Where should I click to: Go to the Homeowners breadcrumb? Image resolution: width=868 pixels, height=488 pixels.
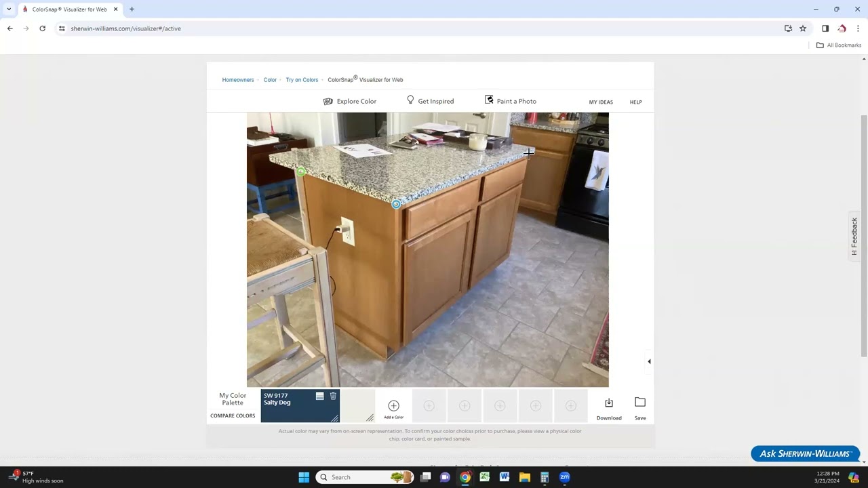click(x=238, y=80)
